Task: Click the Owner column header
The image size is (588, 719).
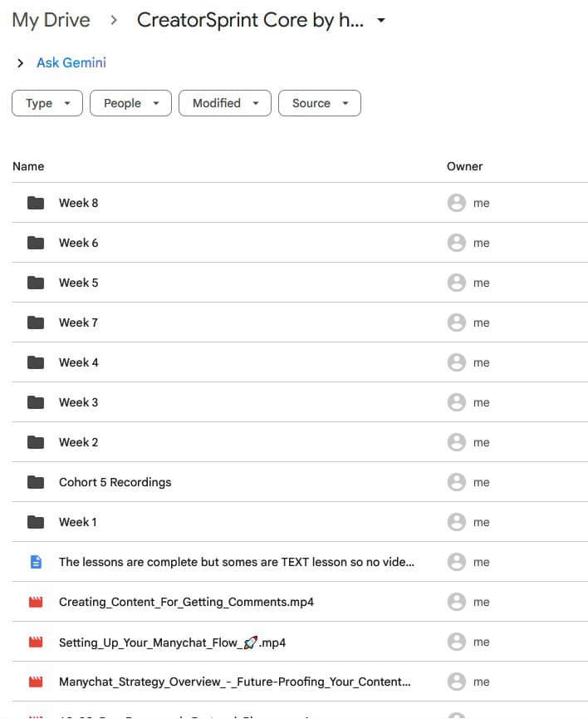Action: 464,166
